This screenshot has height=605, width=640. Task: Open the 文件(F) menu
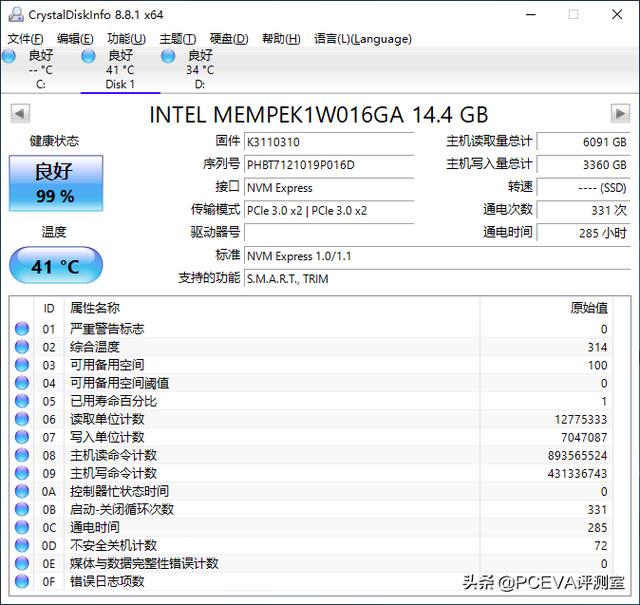25,39
